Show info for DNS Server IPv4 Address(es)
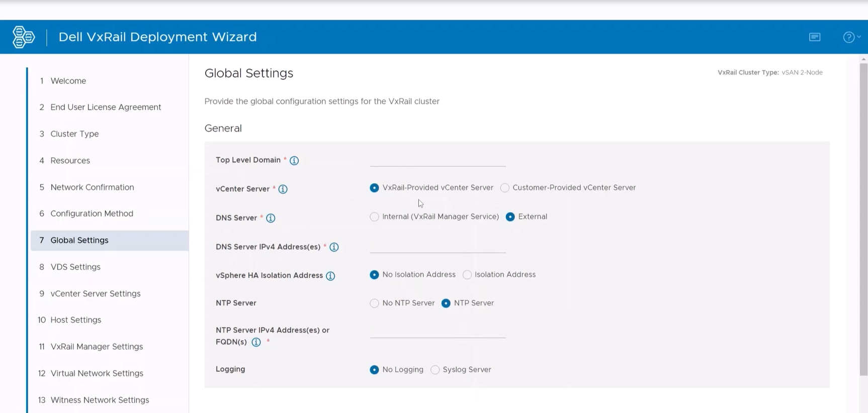The height and width of the screenshot is (413, 868). pos(334,247)
